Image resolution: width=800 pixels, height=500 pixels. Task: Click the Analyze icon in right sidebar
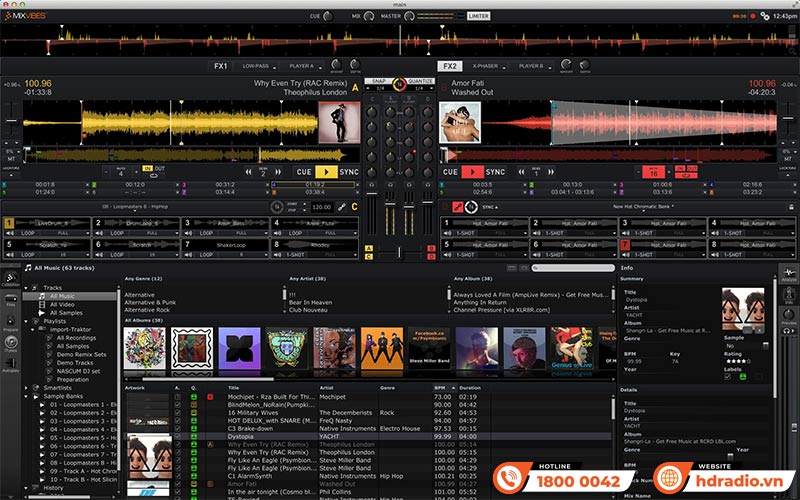pos(789,274)
